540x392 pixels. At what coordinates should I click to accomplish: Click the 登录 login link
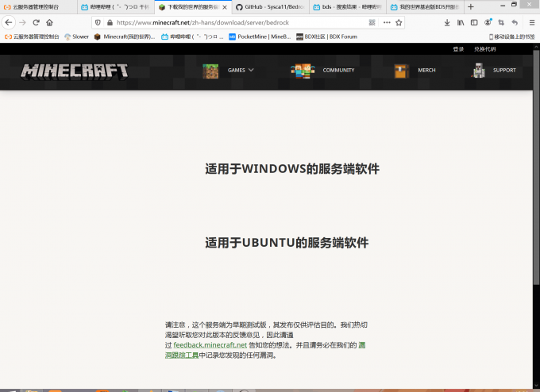(458, 49)
